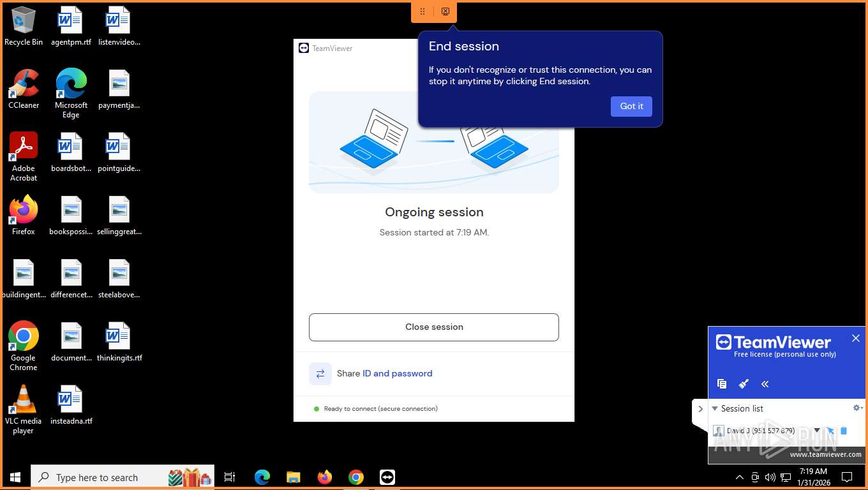Open File Explorer from the taskbar
Viewport: 868px width, 490px height.
click(294, 477)
